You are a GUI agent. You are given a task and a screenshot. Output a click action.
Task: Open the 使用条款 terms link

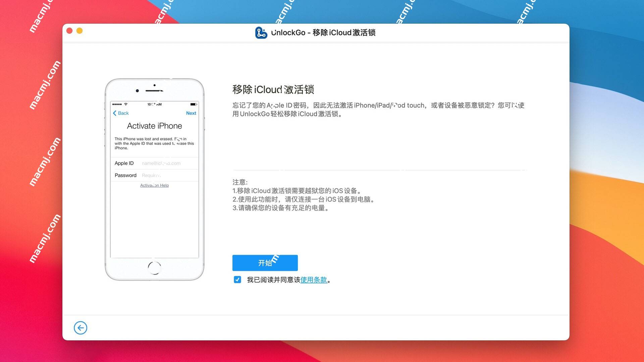[x=314, y=280]
